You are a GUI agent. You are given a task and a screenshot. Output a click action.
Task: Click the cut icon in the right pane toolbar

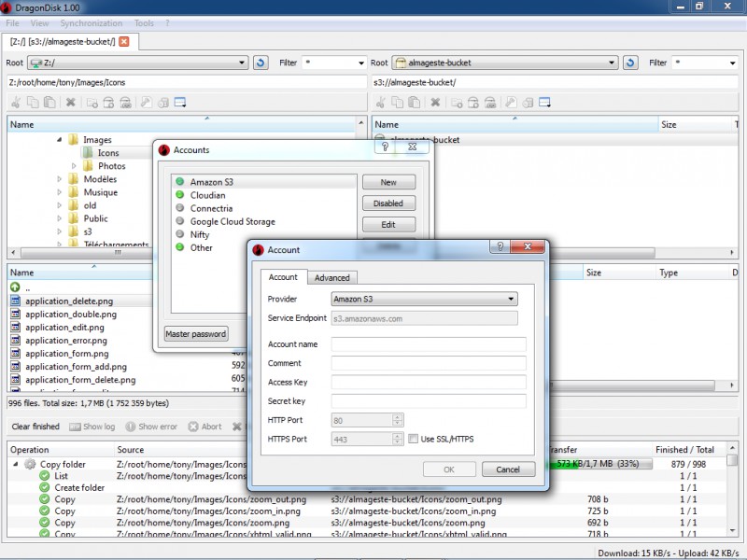pos(381,103)
